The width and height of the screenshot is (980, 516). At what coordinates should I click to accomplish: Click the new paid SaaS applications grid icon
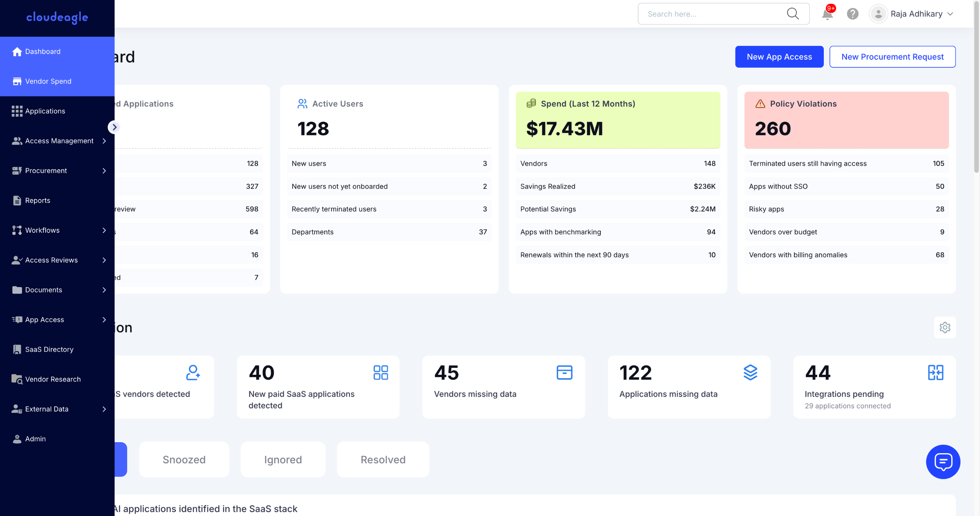point(381,372)
